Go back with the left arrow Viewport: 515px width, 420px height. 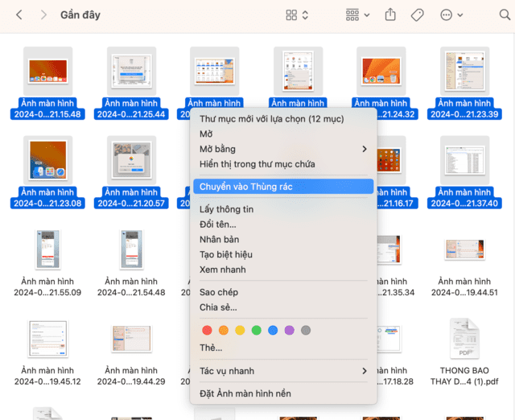pyautogui.click(x=19, y=14)
